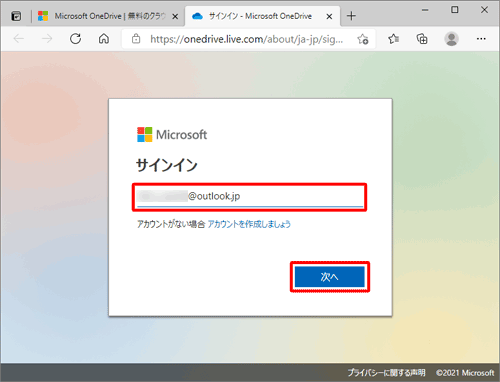Add this page to favorites
500x382 pixels.
click(x=363, y=39)
